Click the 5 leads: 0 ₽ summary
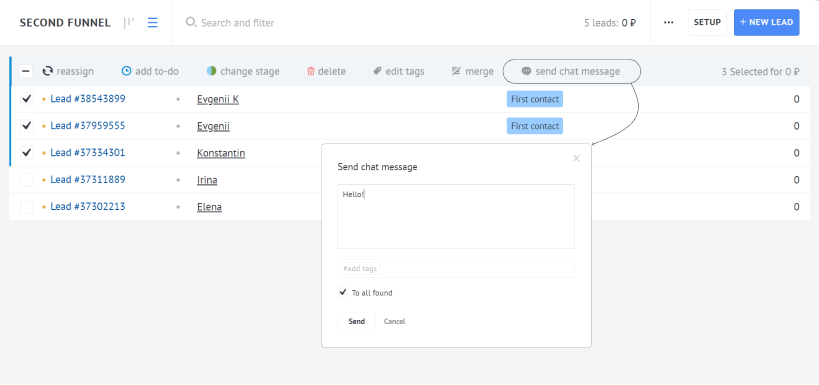 610,23
